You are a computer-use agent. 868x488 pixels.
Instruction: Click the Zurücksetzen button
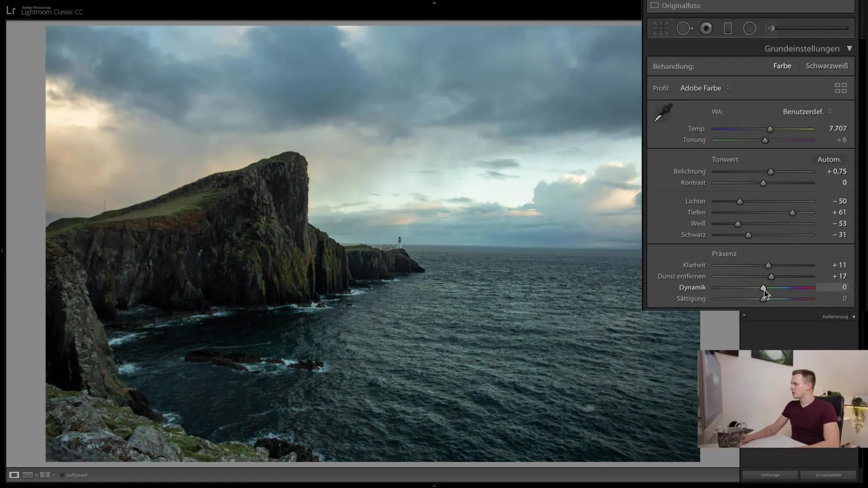click(828, 475)
